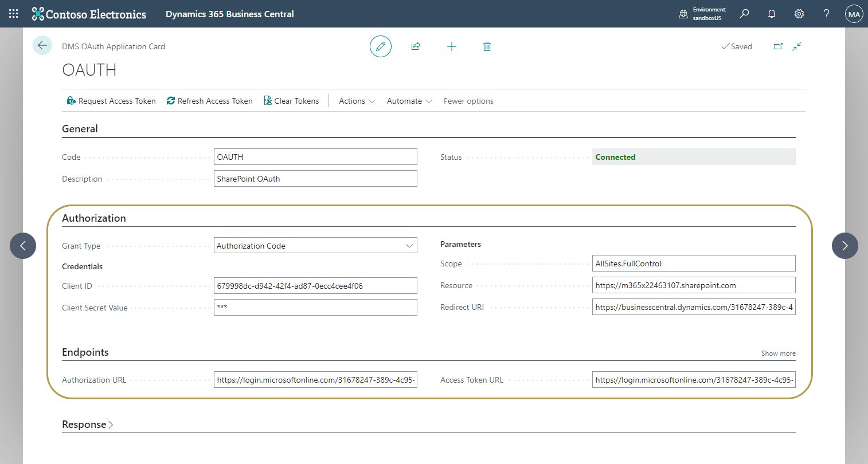Open search with the magnifier icon
Image resolution: width=868 pixels, height=464 pixels.
click(x=744, y=13)
